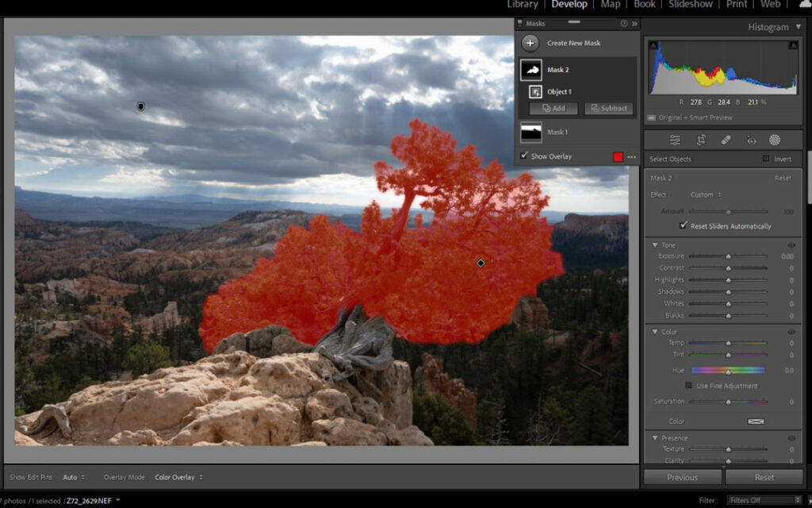812x508 pixels.
Task: Collapse the Presence section triangle
Action: pyautogui.click(x=654, y=437)
